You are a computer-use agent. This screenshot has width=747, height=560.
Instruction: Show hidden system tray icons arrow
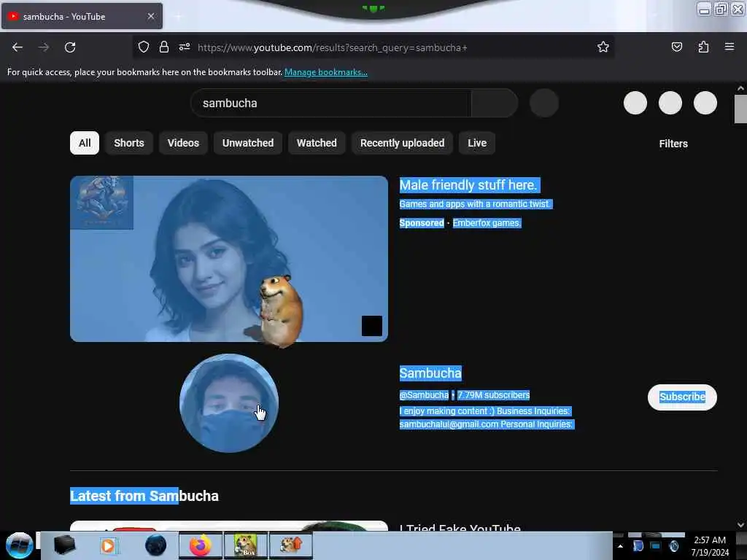620,546
